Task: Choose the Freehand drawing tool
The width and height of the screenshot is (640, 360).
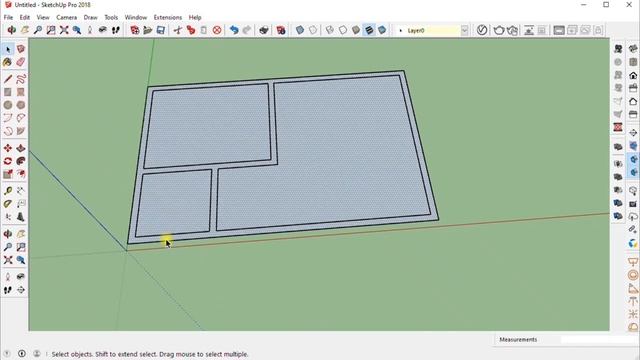Action: (x=21, y=79)
